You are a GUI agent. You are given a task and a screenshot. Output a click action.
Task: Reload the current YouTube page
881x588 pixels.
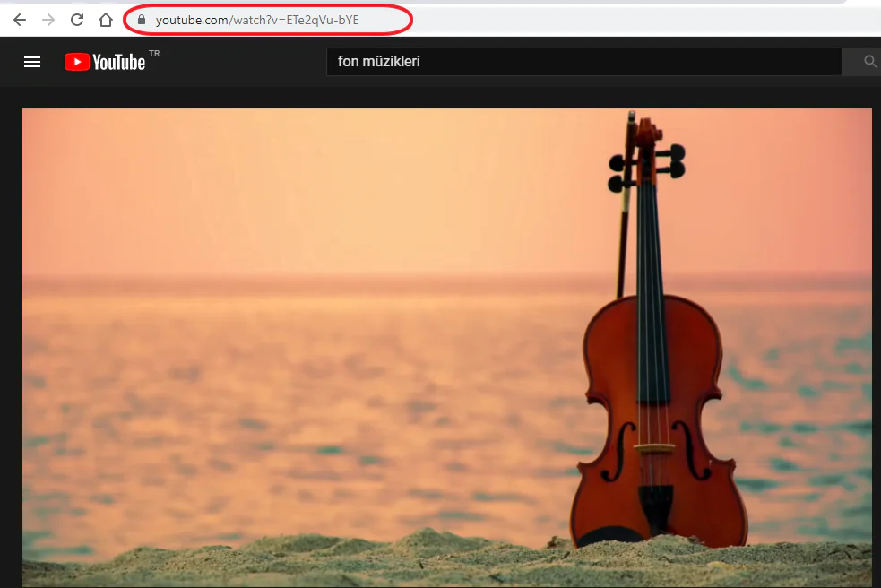[77, 20]
